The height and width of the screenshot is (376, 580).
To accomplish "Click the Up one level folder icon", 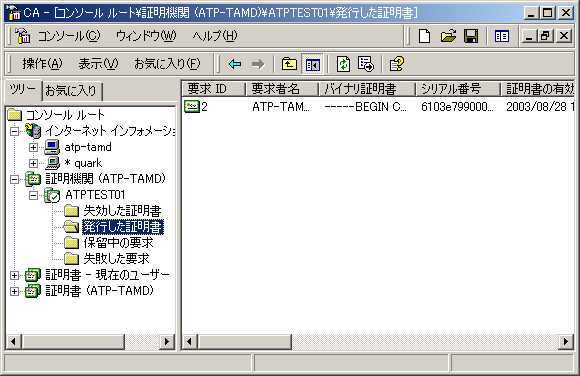I will [289, 64].
